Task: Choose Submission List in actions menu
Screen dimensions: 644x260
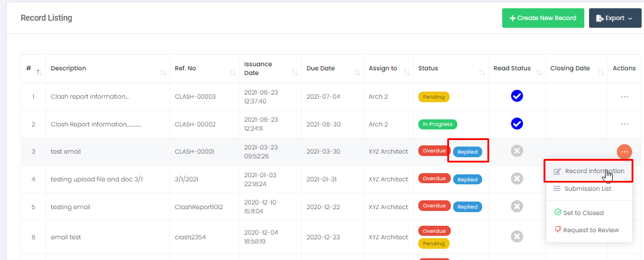Action: point(587,188)
